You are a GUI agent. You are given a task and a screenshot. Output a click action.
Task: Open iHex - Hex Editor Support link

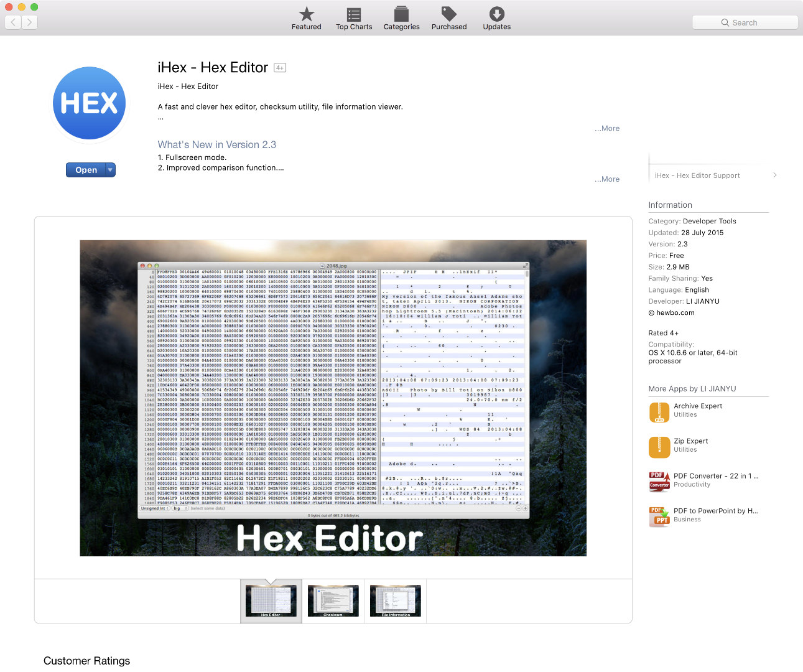(x=697, y=175)
